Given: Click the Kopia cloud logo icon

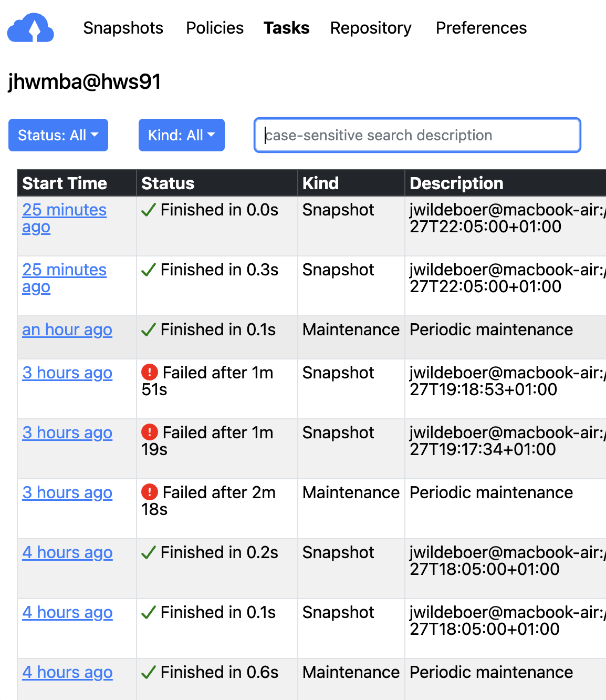Looking at the screenshot, I should [x=30, y=28].
